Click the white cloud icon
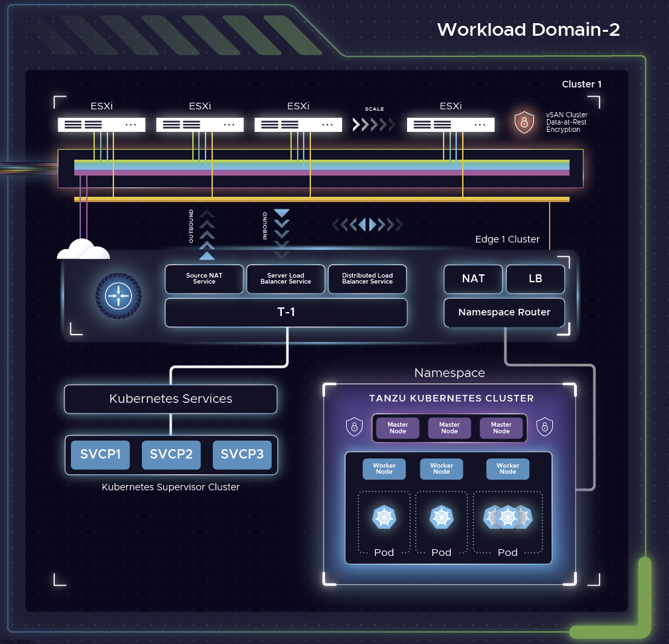 84,249
